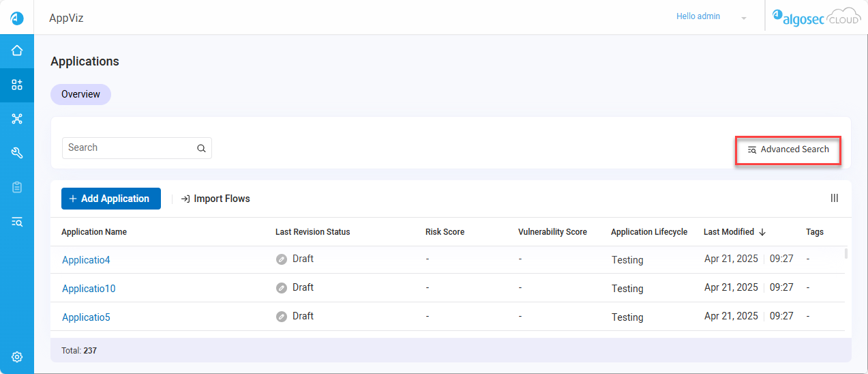Open the Applicatio10 application link
Image resolution: width=868 pixels, height=374 pixels.
[89, 289]
